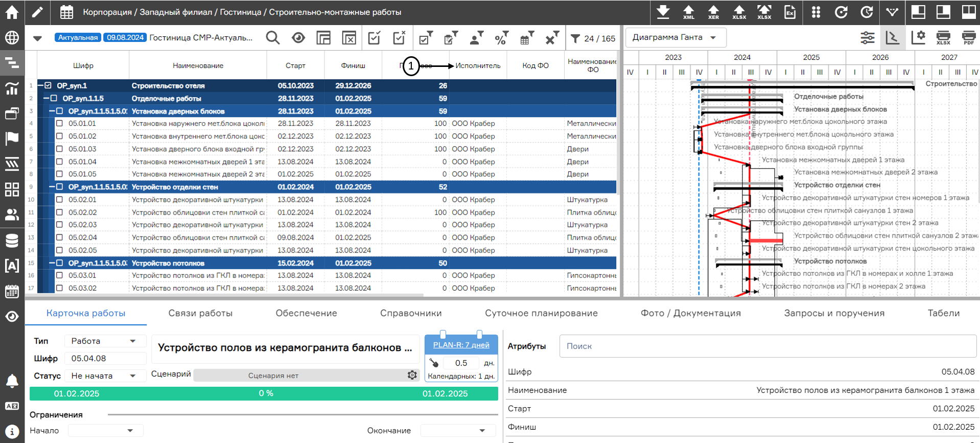Click the magnifier search icon

coord(273,38)
